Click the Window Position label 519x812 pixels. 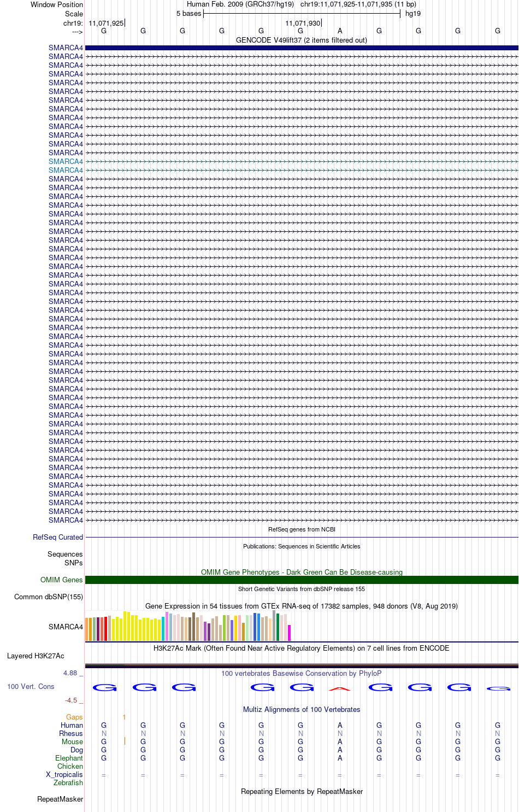pyautogui.click(x=57, y=4)
